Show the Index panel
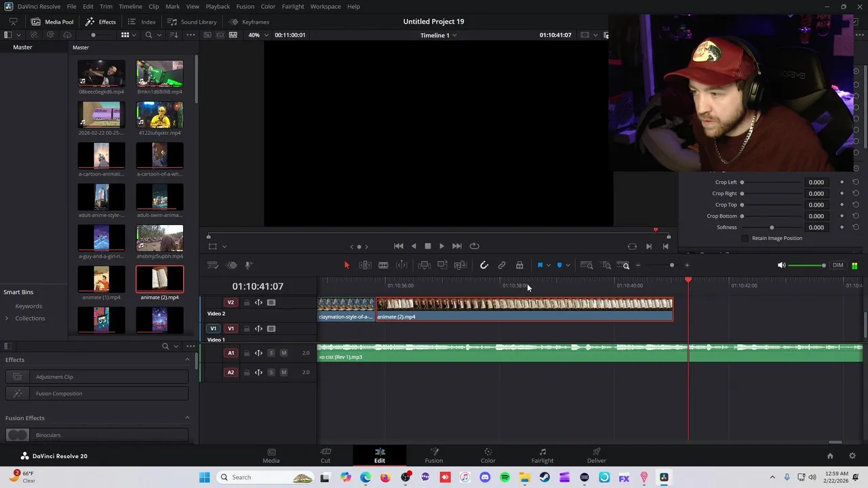 click(x=142, y=22)
